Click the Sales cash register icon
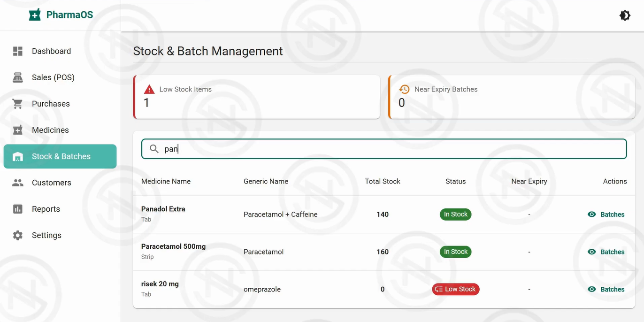Screen dimensions: 644x322 (18, 77)
